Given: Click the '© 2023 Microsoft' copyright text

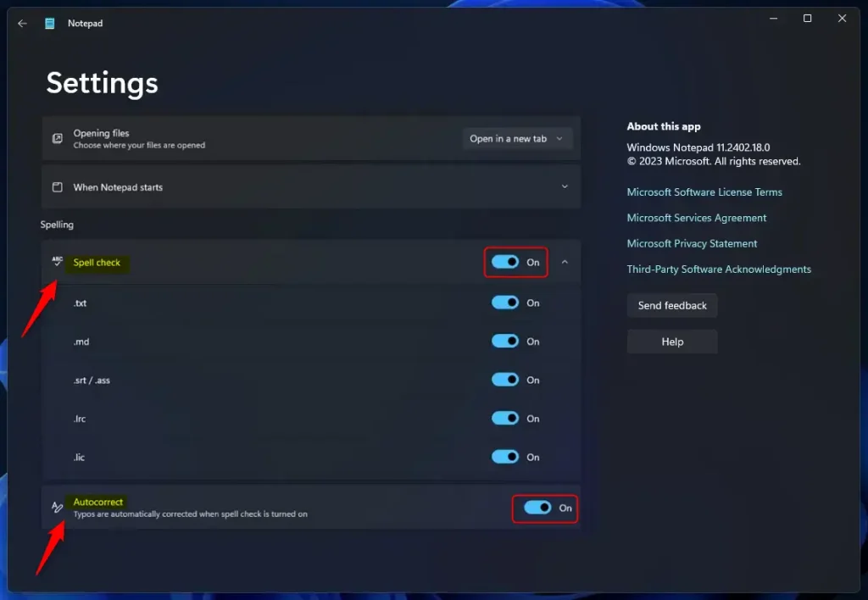Looking at the screenshot, I should [x=714, y=162].
